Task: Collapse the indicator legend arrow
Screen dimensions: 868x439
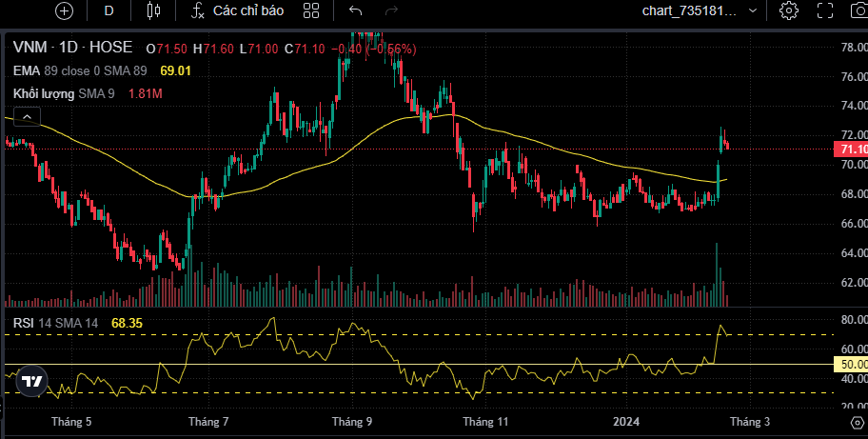Action: [27, 117]
